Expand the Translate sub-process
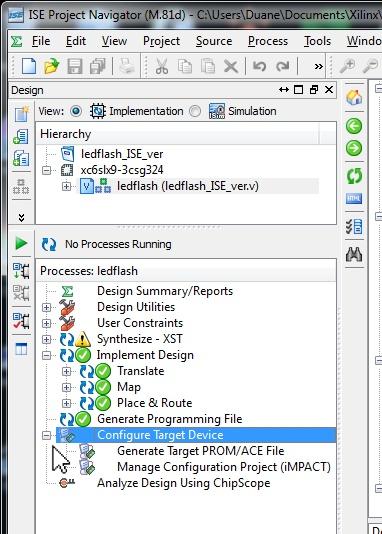Image resolution: width=382 pixels, height=534 pixels. click(x=66, y=371)
